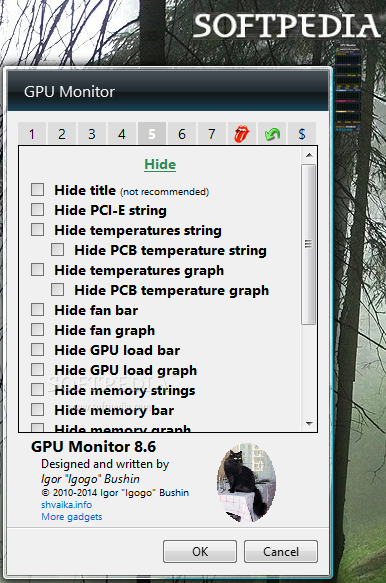This screenshot has height=583, width=386.
Task: Check Hide GPU load graph
Action: (x=38, y=370)
